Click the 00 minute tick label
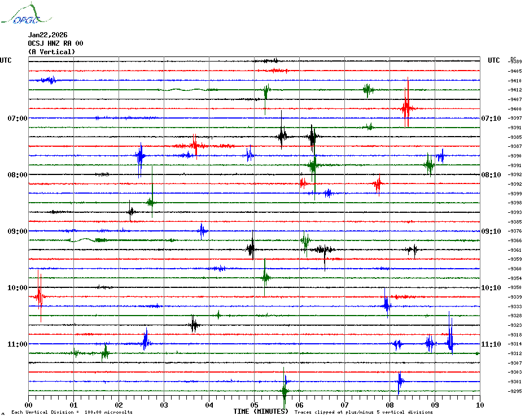 pyautogui.click(x=28, y=405)
